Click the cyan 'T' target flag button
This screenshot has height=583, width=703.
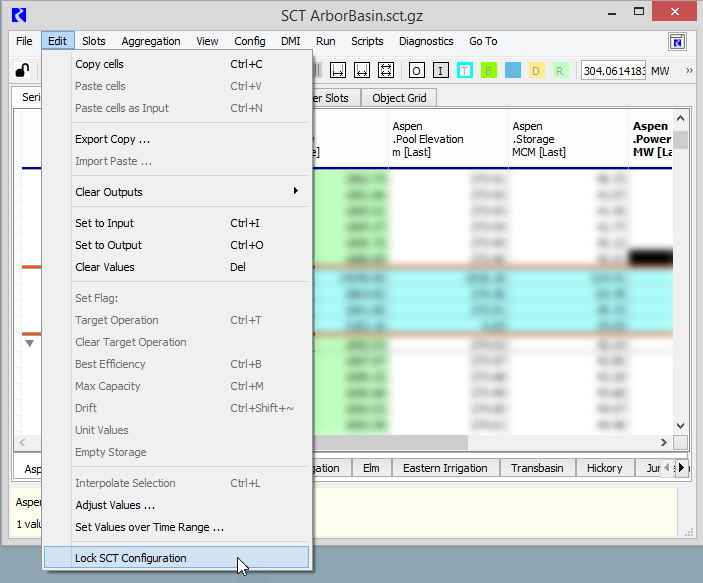click(x=465, y=71)
